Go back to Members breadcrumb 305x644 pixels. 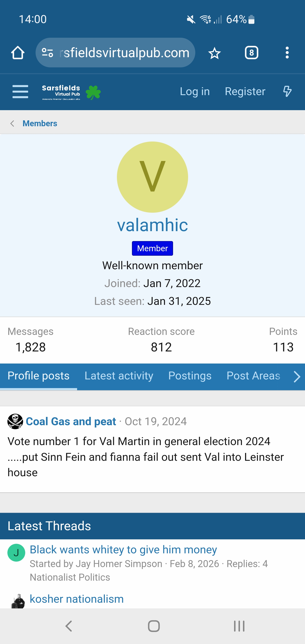click(40, 124)
